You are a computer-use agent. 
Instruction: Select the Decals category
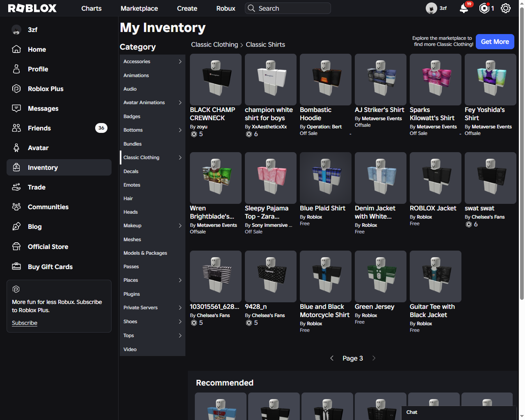point(153,171)
